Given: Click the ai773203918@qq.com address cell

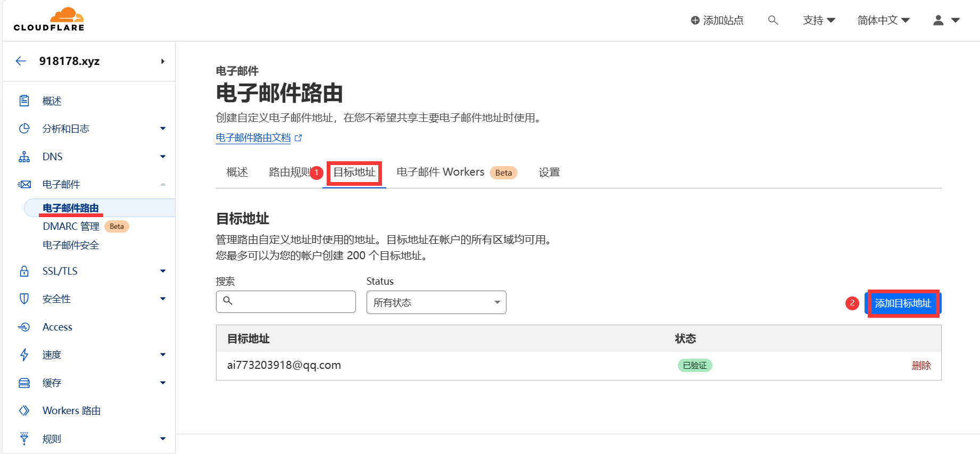Looking at the screenshot, I should pos(284,365).
